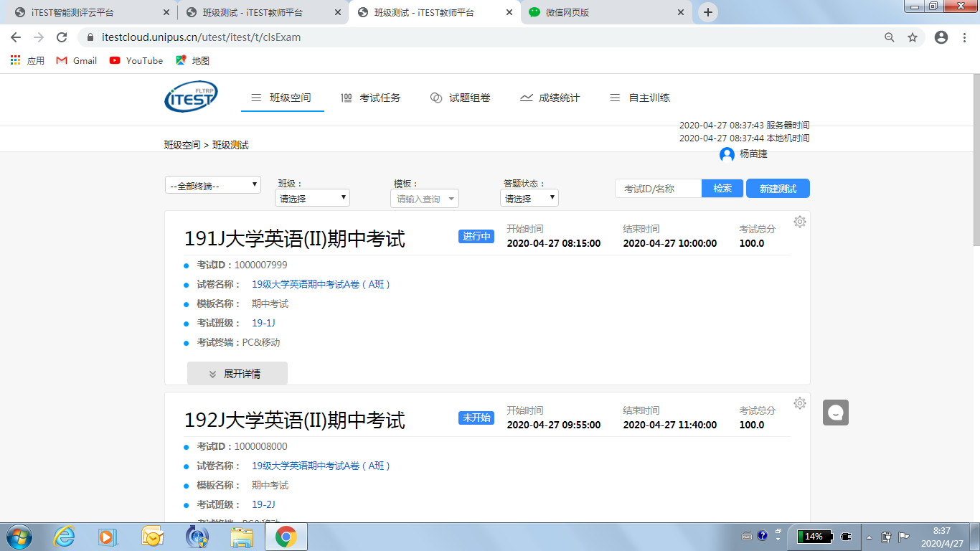The height and width of the screenshot is (551, 980).
Task: Open the 答题状态 selection dropdown
Action: click(x=529, y=197)
